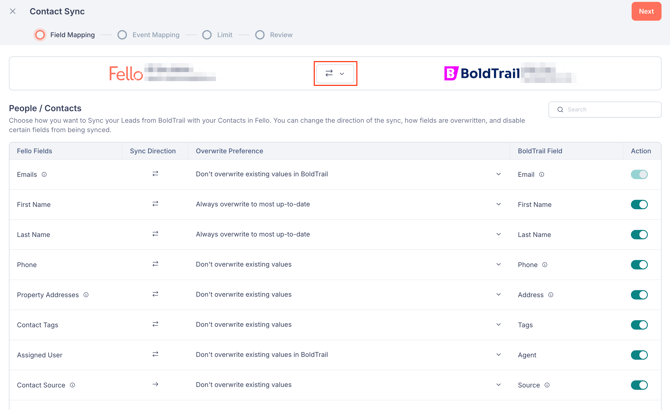The width and height of the screenshot is (670, 410).
Task: Click the info icon next to Contact Source
Action: tap(72, 385)
